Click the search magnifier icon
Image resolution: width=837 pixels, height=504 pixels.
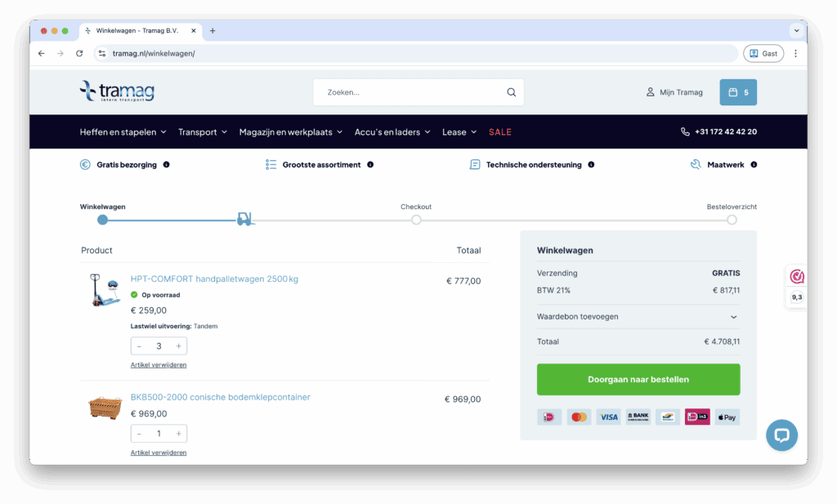511,92
